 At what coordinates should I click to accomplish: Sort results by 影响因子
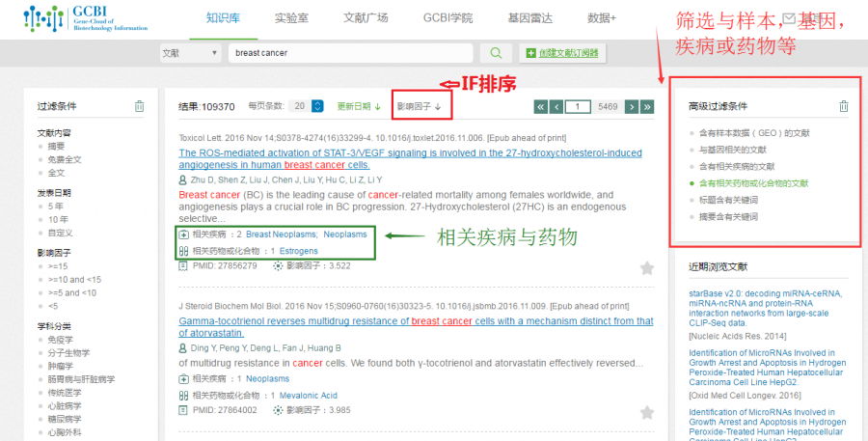point(420,106)
